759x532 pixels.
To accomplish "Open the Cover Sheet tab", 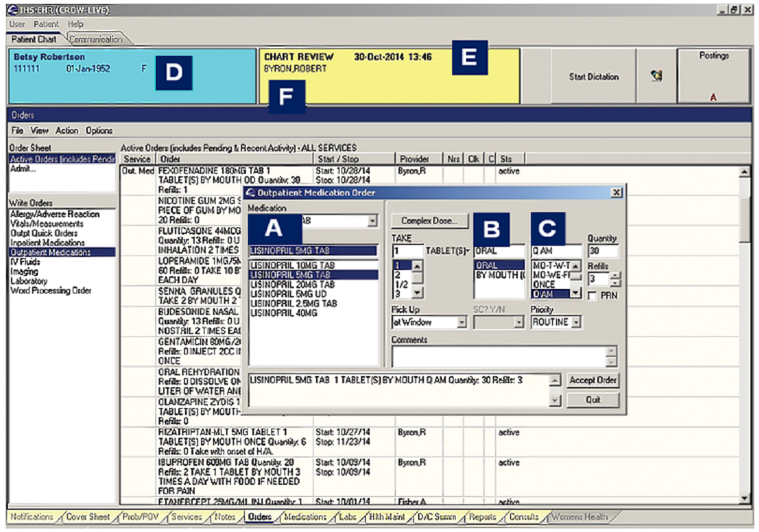I will pos(88,517).
